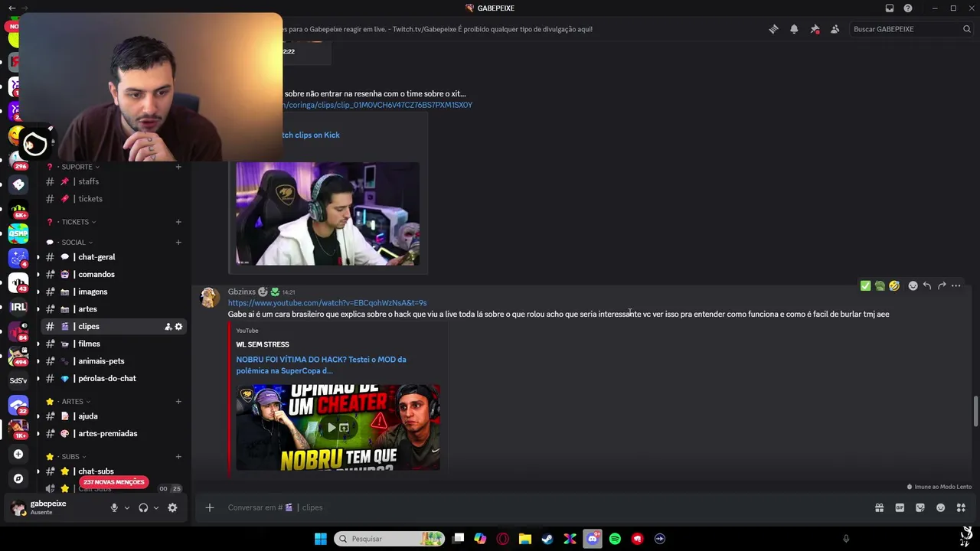Switch to the chat-geral channel
Screen dimensions: 980x551
(113, 257)
